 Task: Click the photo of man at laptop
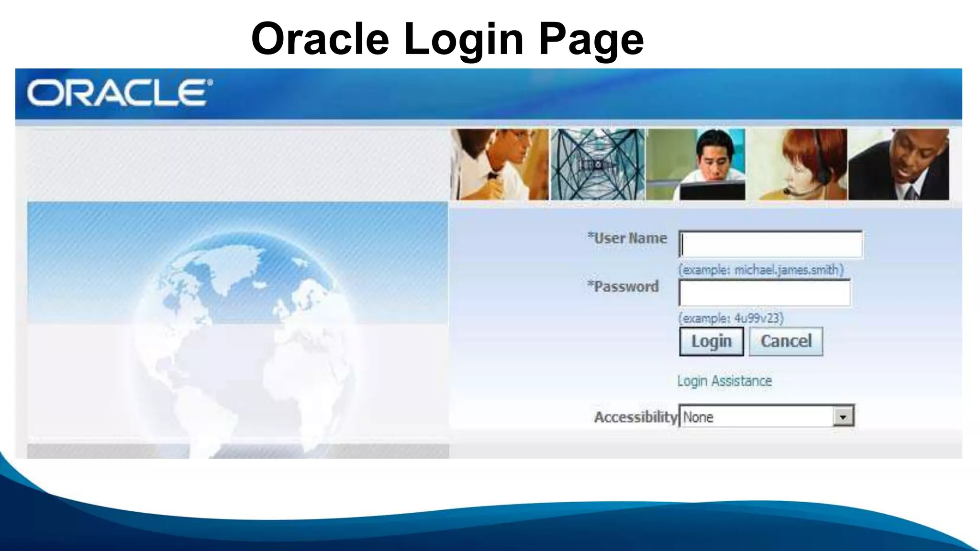click(696, 164)
